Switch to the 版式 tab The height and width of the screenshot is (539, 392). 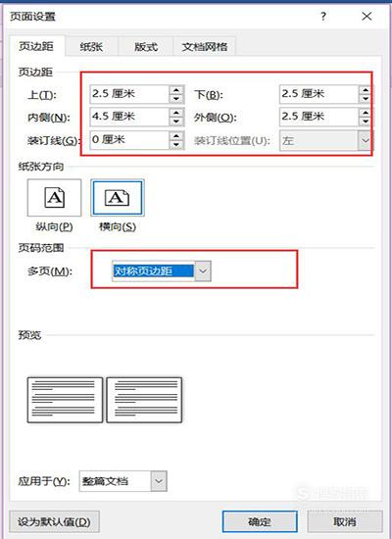point(146,46)
